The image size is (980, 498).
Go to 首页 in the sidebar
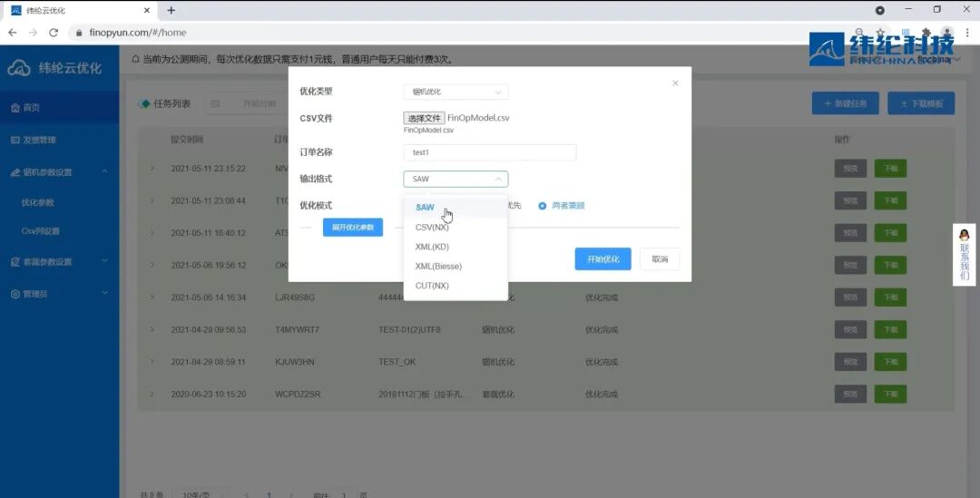pyautogui.click(x=59, y=107)
